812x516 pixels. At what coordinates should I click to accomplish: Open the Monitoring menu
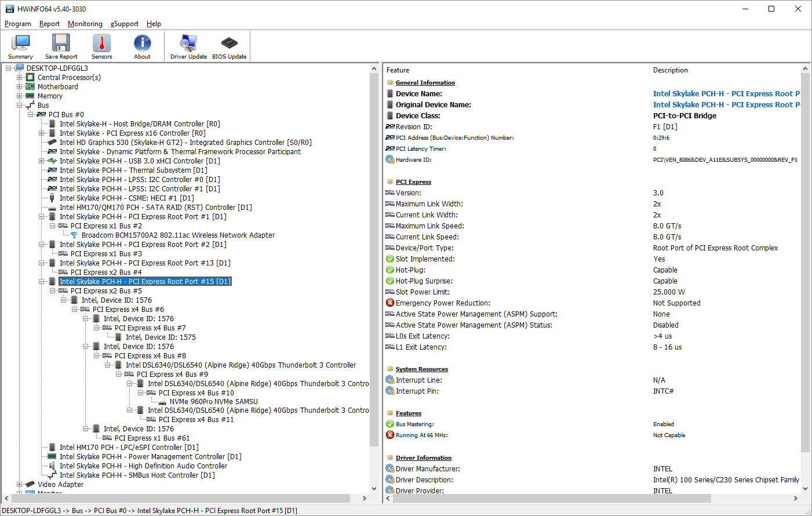click(x=85, y=24)
